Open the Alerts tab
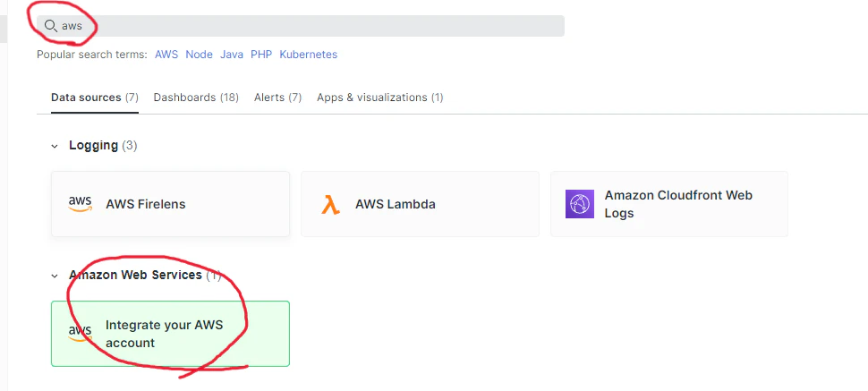The width and height of the screenshot is (868, 391). pos(278,98)
